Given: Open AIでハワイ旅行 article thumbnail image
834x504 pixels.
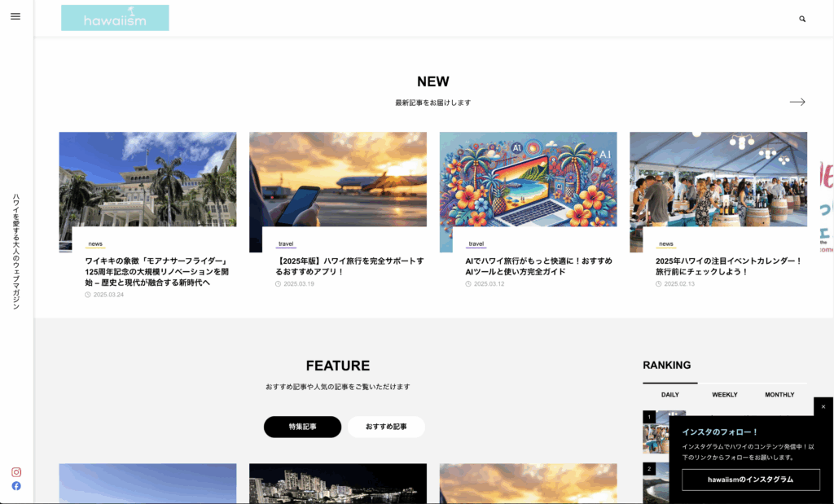Looking at the screenshot, I should 528,179.
